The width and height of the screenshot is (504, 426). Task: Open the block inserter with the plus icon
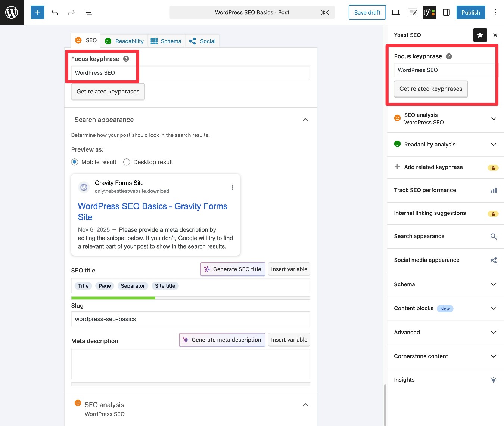point(37,12)
